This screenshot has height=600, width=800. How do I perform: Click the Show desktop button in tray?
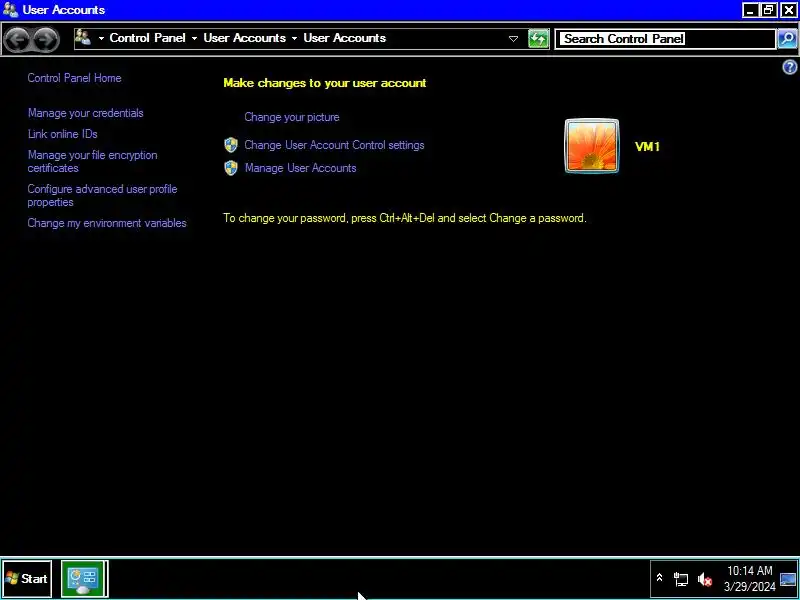tap(788, 579)
